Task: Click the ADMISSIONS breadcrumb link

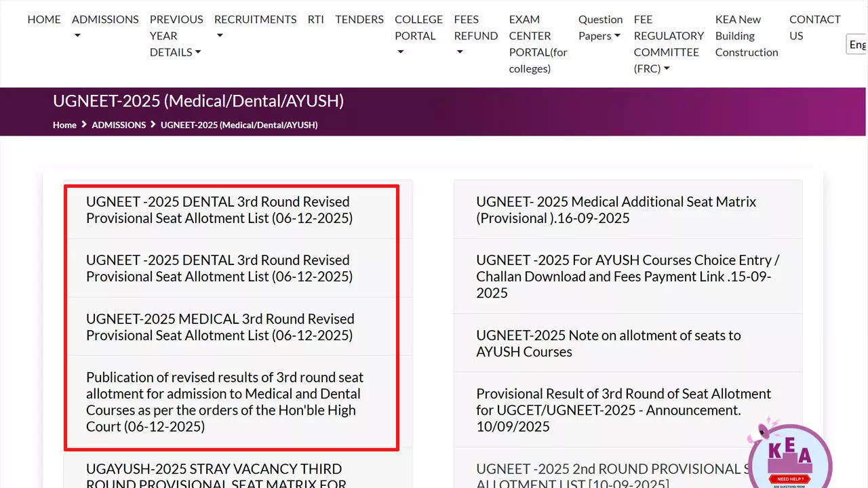Action: (119, 125)
